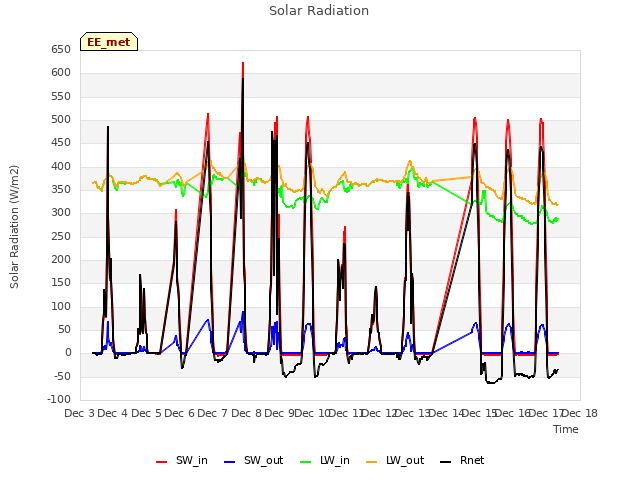Click the 450 y-axis tick label

(x=61, y=143)
